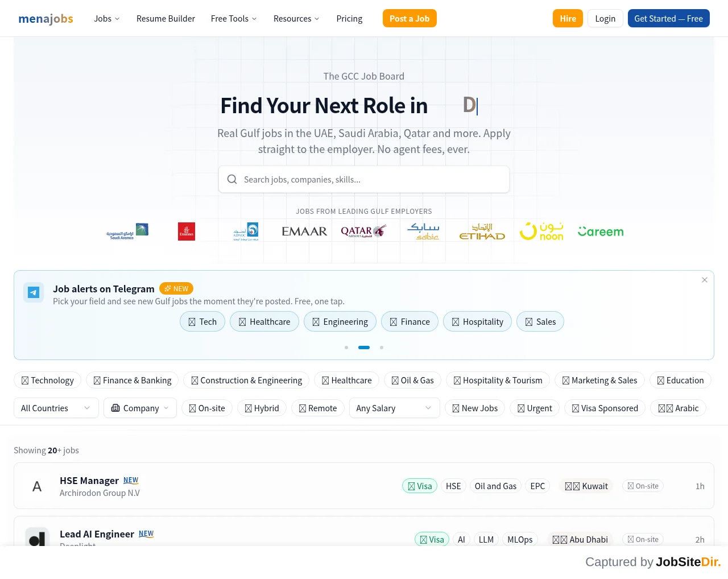This screenshot has height=579, width=728.
Task: Click the Saudi Aramco employer logo
Action: (127, 231)
